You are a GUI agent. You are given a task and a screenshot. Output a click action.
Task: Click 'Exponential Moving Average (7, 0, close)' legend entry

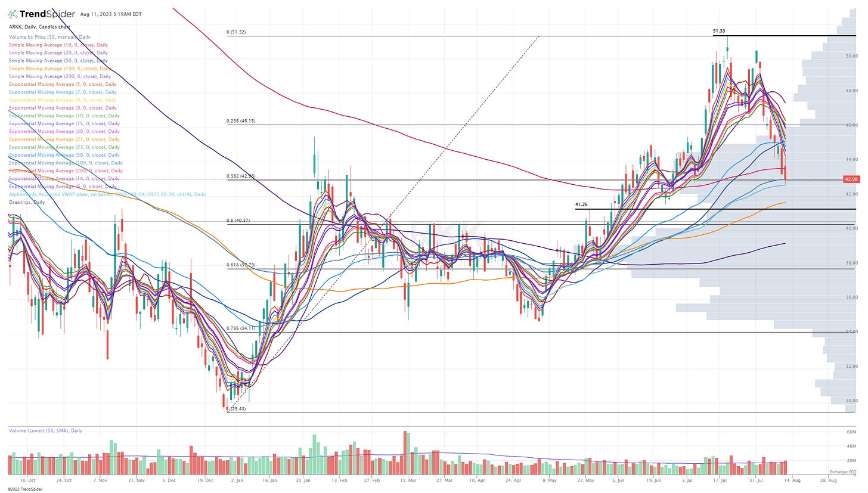coord(63,92)
